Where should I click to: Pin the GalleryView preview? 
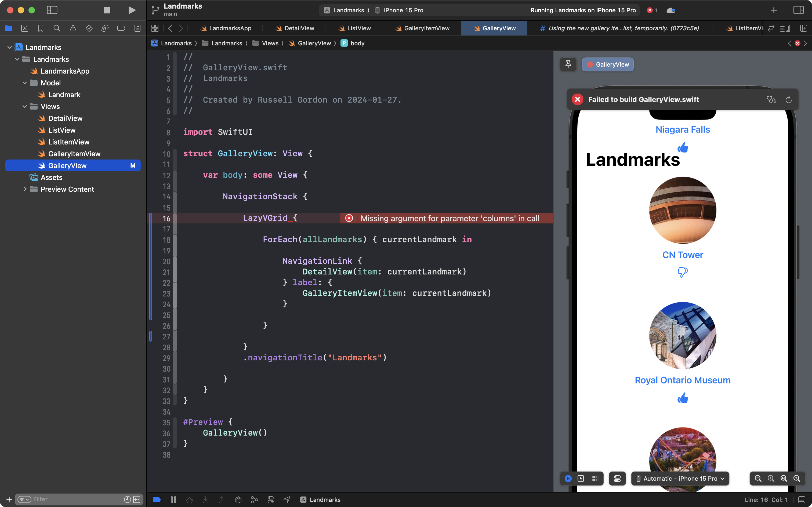tap(568, 64)
